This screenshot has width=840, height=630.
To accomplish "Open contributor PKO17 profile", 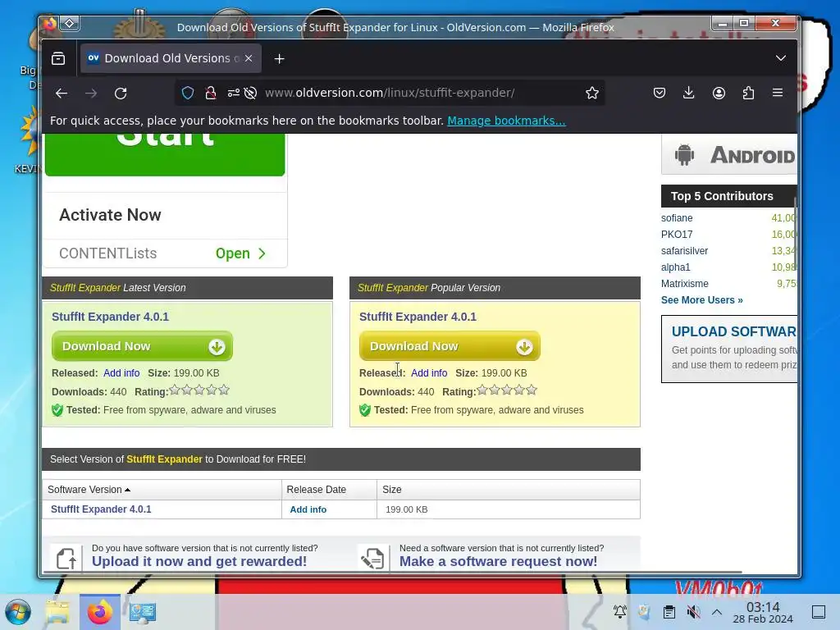I will [677, 235].
